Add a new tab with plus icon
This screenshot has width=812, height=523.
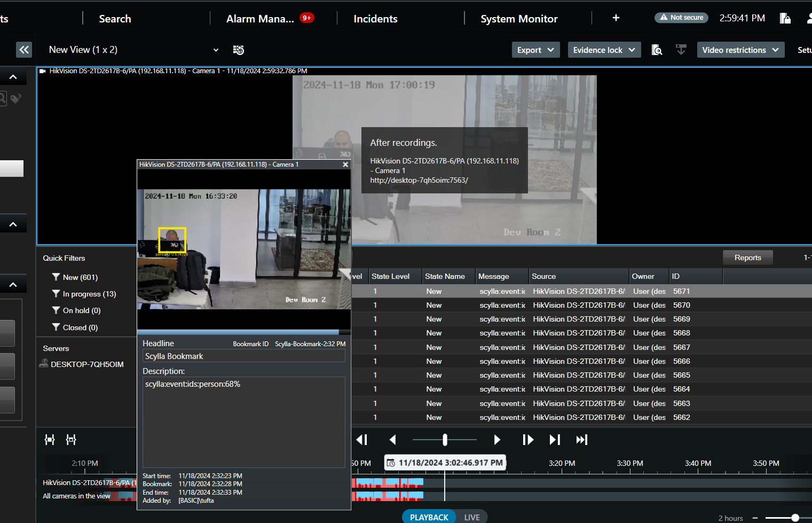coord(616,18)
